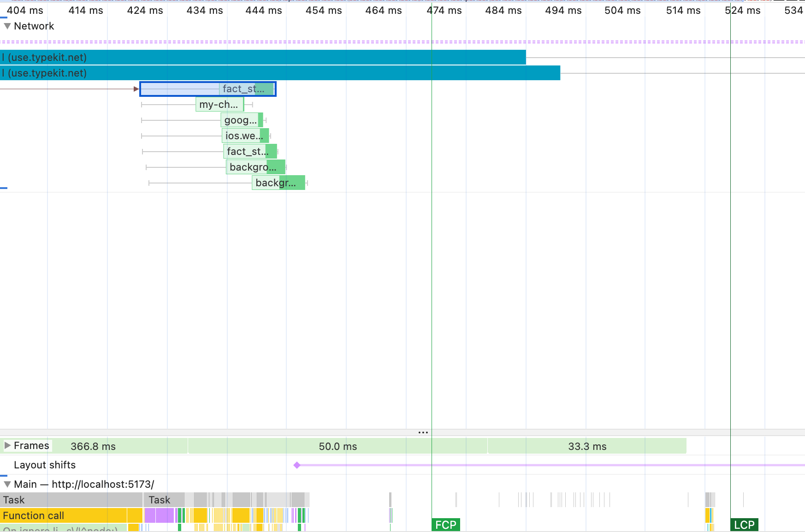805x532 pixels.
Task: Click the backgro... network request
Action: (255, 167)
